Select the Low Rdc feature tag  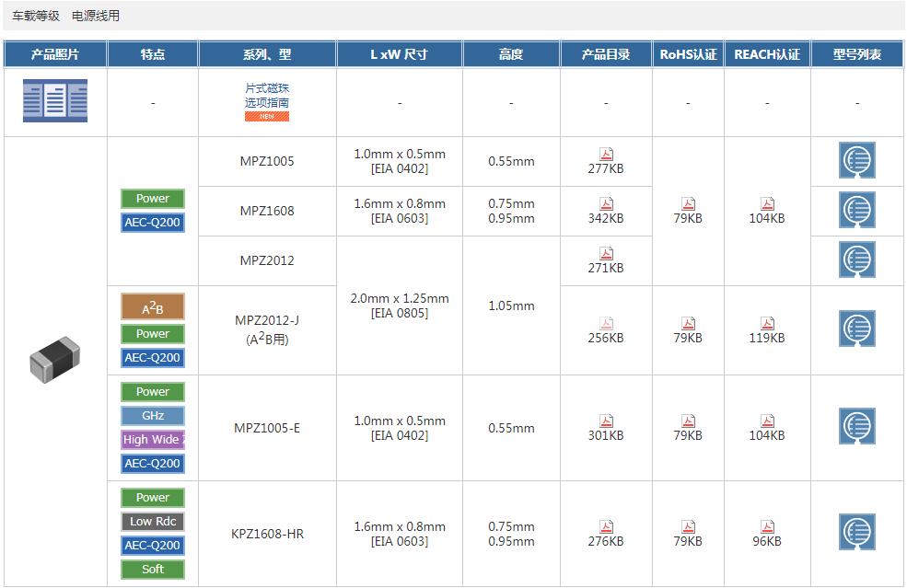[x=153, y=522]
